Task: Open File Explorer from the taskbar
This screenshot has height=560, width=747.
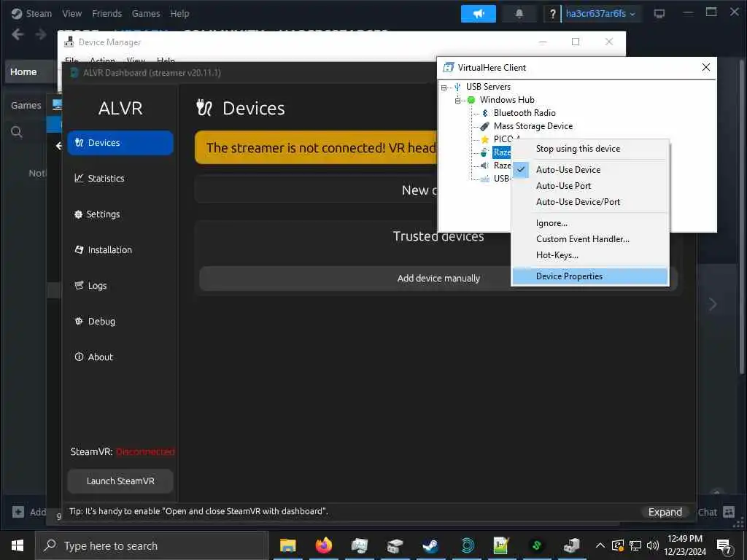Action: 287,545
